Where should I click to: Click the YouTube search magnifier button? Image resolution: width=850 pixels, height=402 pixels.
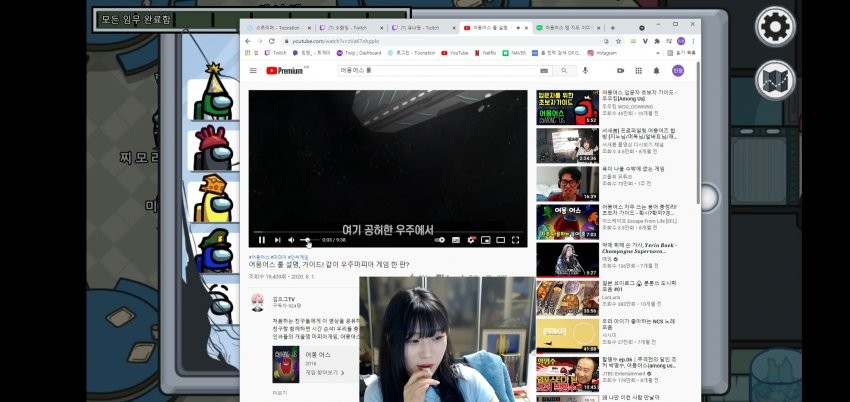click(x=564, y=70)
